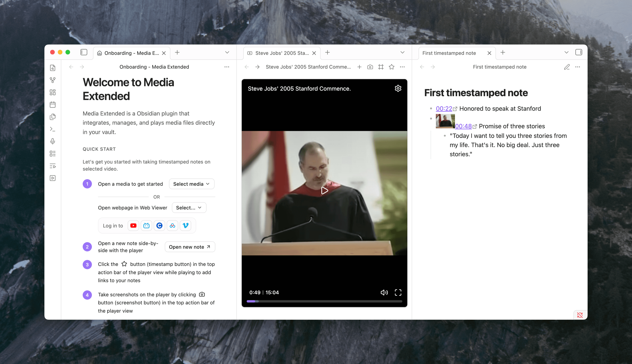Click the star timestamp button in player bar
632x364 pixels.
(391, 67)
